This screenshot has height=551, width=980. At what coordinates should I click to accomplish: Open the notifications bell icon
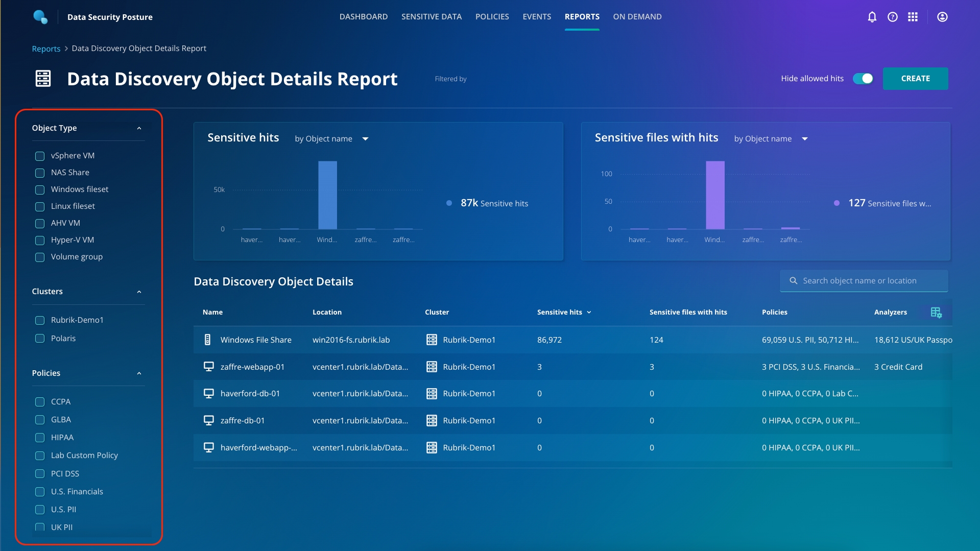tap(872, 17)
